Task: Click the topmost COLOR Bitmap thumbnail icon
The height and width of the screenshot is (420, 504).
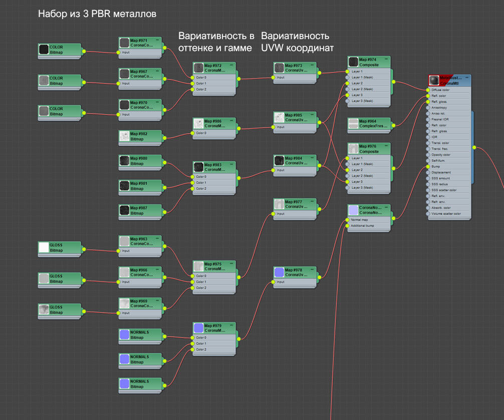Action: pyautogui.click(x=44, y=49)
